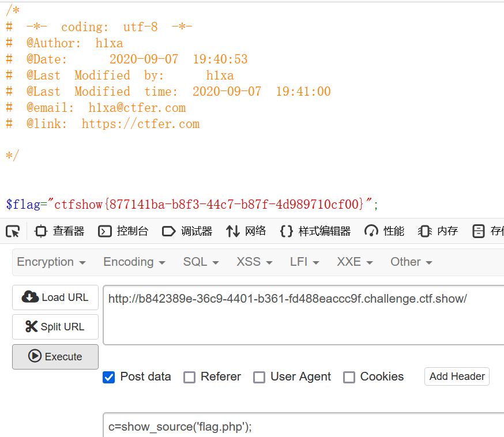Click the Console (控制台) panel icon

click(x=105, y=231)
